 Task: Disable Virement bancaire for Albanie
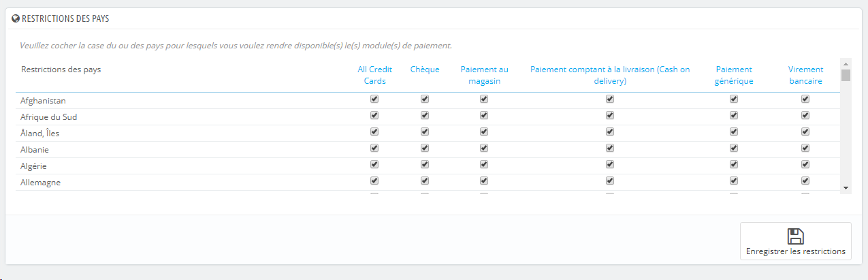pyautogui.click(x=805, y=148)
